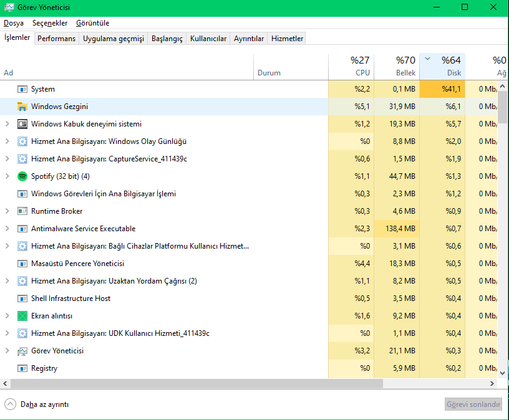Click Masaüstü Pencere Yöneticisi CPU value %4,4
The image size is (509, 420).
pyautogui.click(x=351, y=264)
